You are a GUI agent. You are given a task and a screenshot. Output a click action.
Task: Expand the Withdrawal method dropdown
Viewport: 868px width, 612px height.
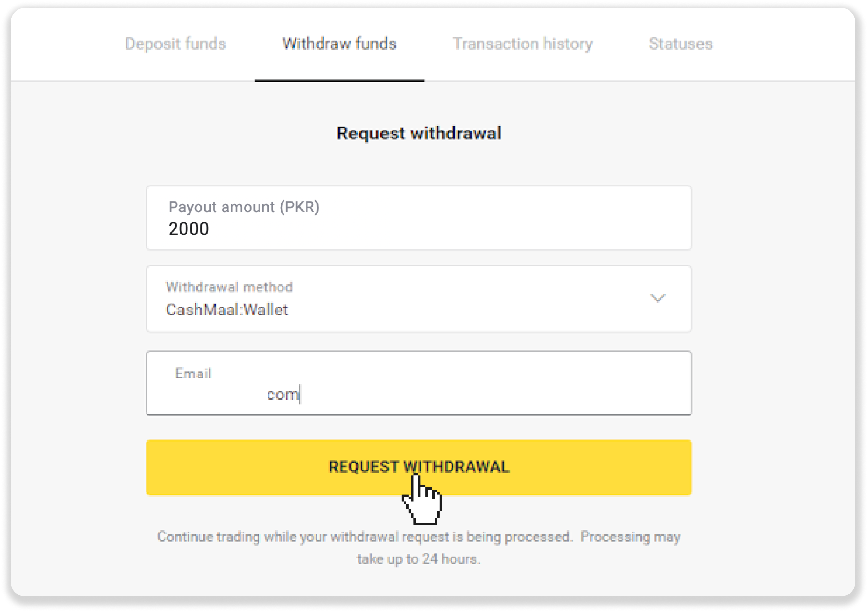[418, 299]
